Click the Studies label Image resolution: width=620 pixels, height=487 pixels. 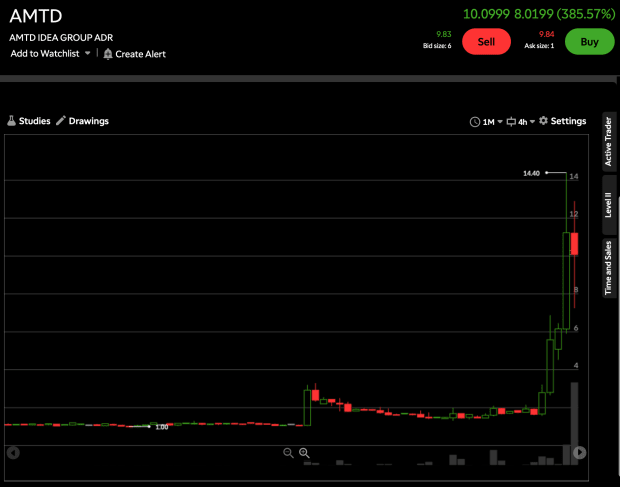point(34,121)
